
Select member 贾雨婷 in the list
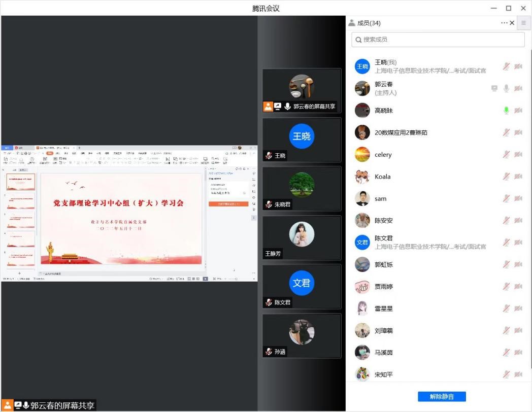click(x=384, y=287)
